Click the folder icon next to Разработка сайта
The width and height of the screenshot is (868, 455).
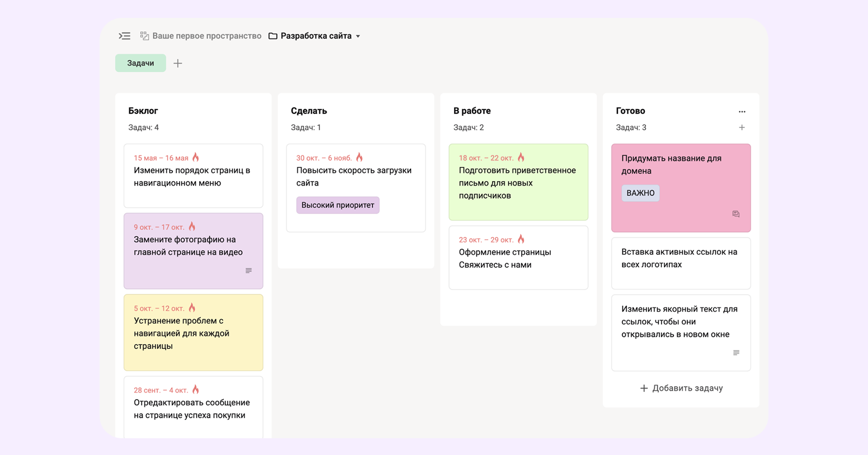(x=273, y=36)
